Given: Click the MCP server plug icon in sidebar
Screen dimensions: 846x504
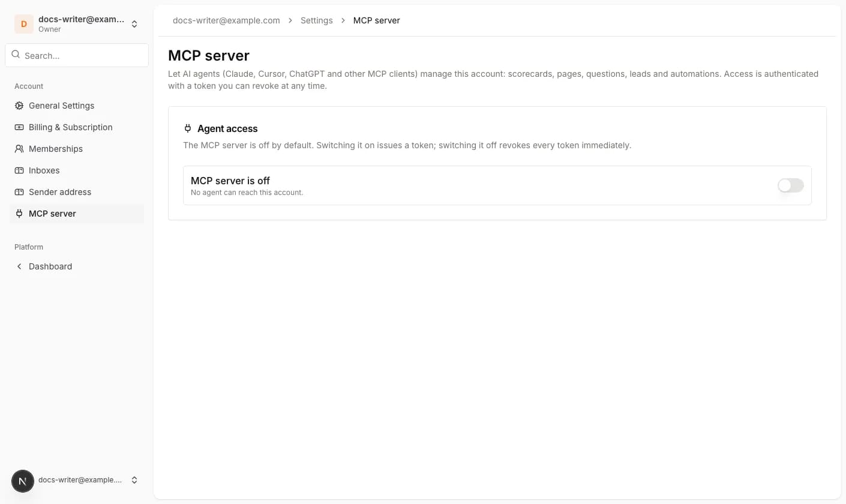Looking at the screenshot, I should click(x=19, y=214).
